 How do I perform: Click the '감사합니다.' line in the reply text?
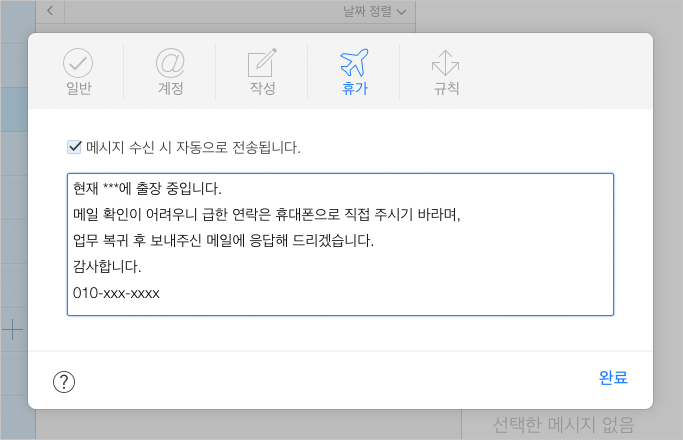tap(107, 266)
